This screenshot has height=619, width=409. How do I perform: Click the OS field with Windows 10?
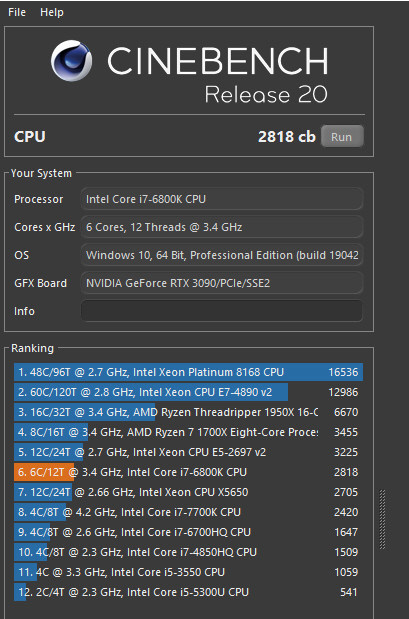(x=221, y=255)
